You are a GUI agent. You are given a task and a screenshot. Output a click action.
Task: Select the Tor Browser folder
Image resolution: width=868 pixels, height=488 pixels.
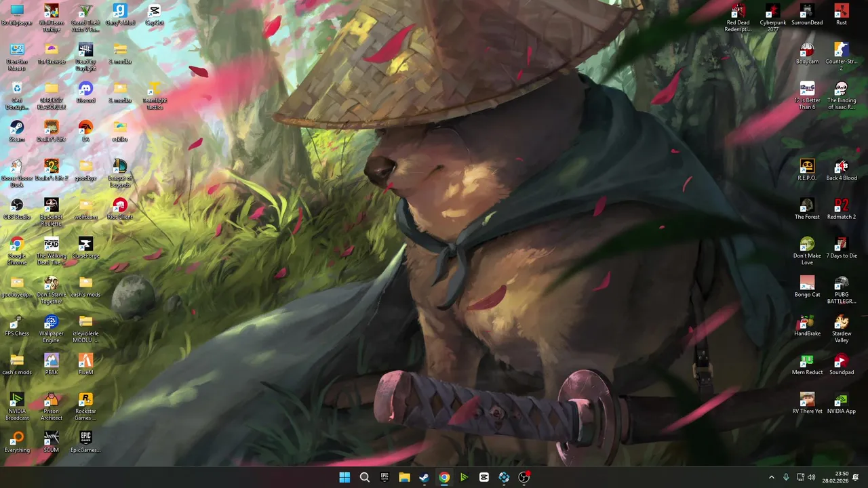click(52, 54)
